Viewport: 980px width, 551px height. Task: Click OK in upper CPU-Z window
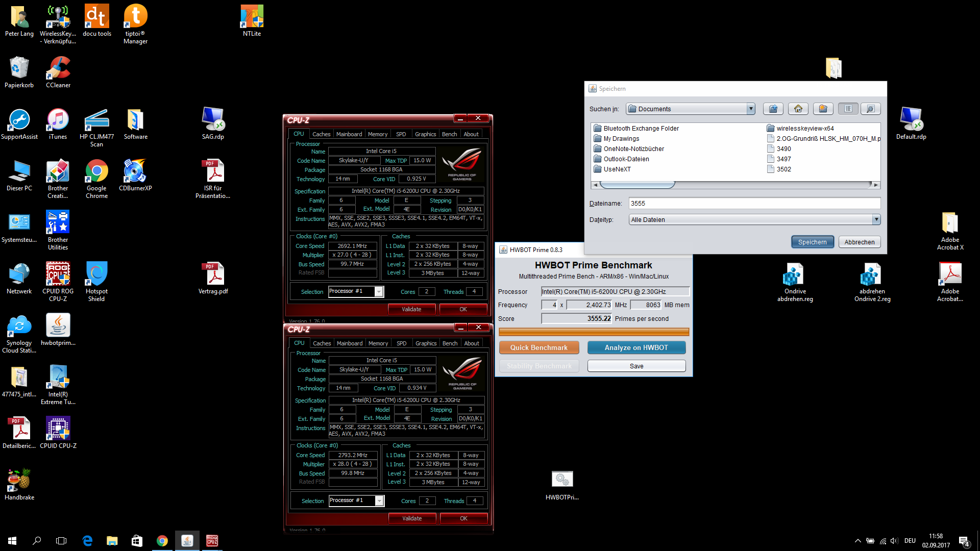pos(463,309)
